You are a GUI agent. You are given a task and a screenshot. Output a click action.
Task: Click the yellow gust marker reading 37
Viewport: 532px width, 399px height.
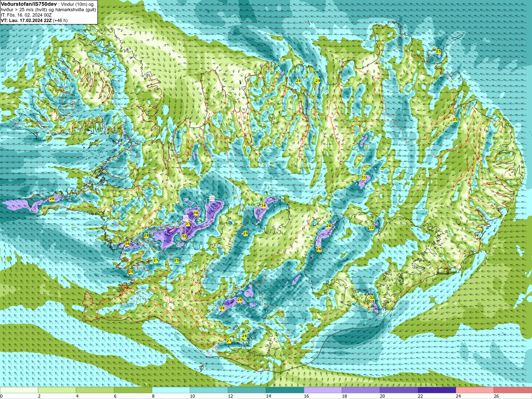[x=188, y=224]
